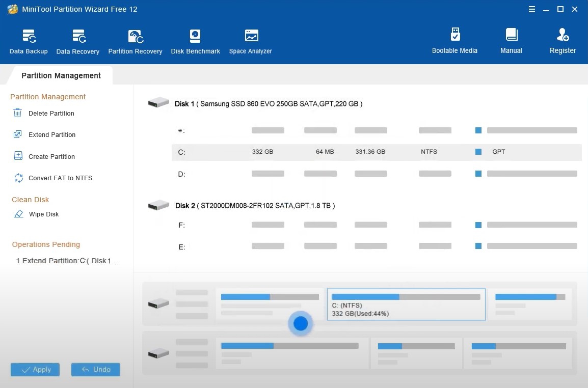Click the Register user icon
The width and height of the screenshot is (588, 388).
(x=563, y=41)
